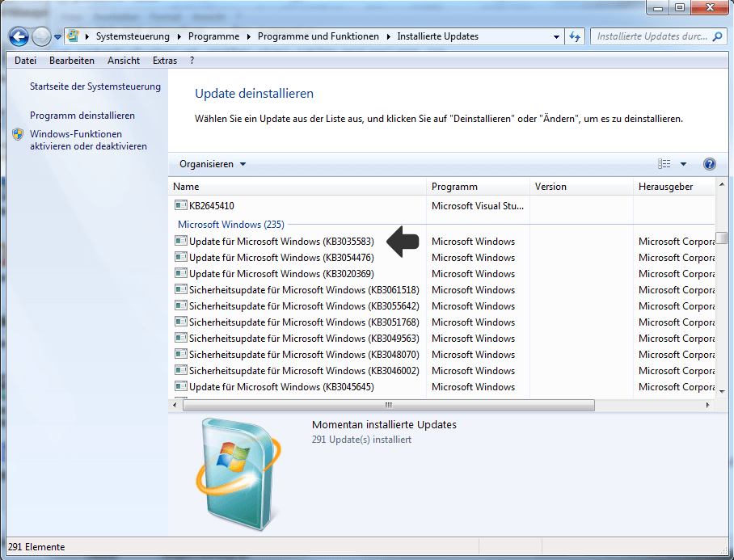Click the magnifier search icon
Viewport: 734px width, 560px height.
tap(717, 36)
